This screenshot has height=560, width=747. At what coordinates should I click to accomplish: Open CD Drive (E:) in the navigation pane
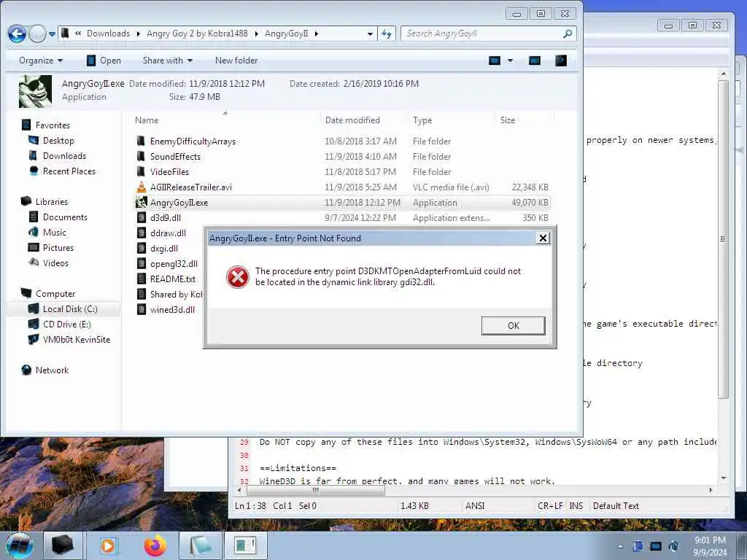pyautogui.click(x=66, y=324)
